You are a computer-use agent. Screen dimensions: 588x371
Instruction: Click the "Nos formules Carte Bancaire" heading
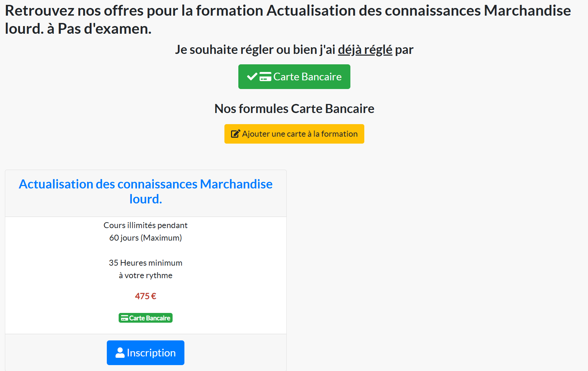coord(294,109)
